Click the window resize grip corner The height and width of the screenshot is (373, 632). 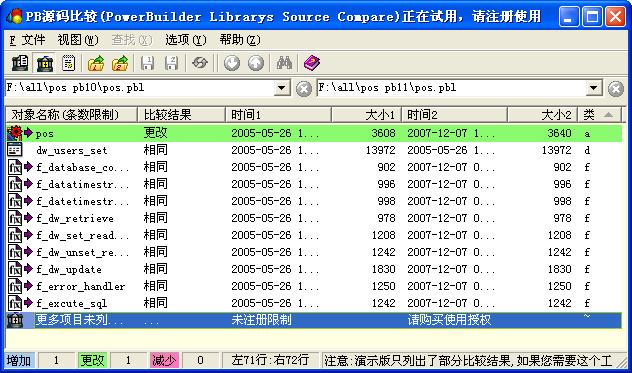[622, 362]
